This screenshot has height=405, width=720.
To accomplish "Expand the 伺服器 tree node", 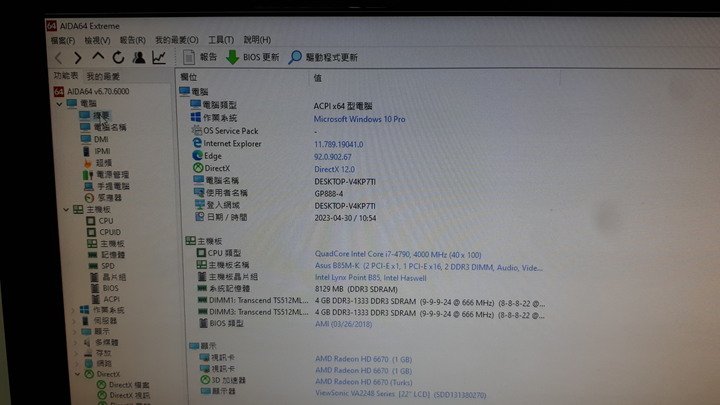I will point(73,321).
